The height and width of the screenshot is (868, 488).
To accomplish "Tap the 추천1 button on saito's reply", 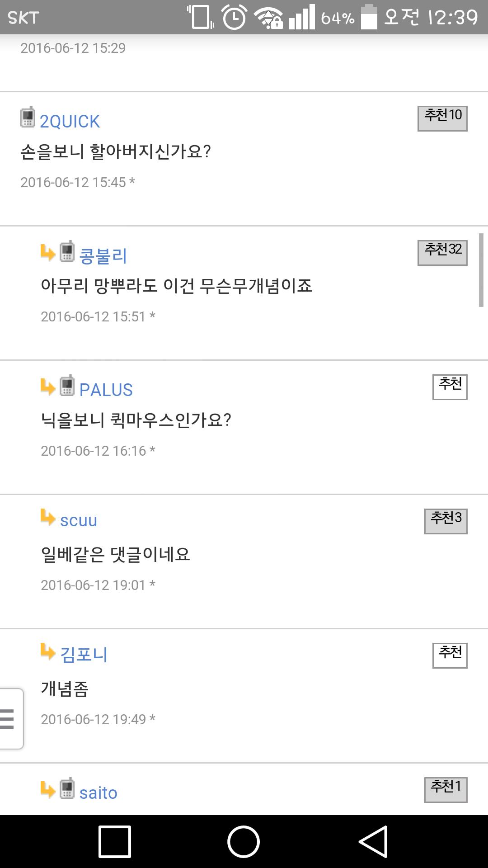I will click(446, 789).
